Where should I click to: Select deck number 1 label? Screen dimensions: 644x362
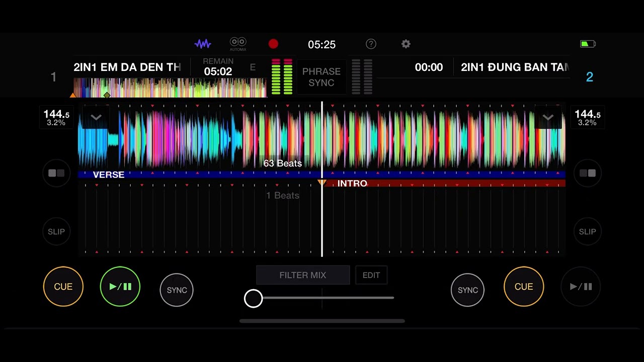(53, 77)
